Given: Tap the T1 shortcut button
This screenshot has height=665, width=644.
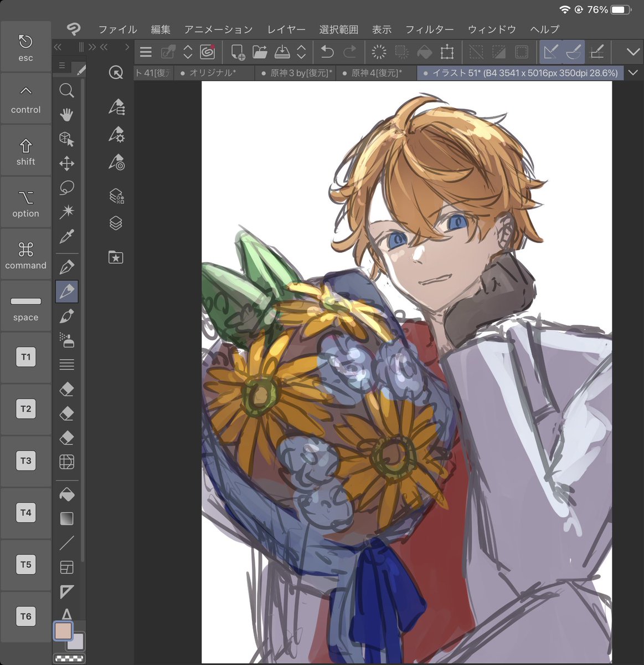Looking at the screenshot, I should [26, 357].
